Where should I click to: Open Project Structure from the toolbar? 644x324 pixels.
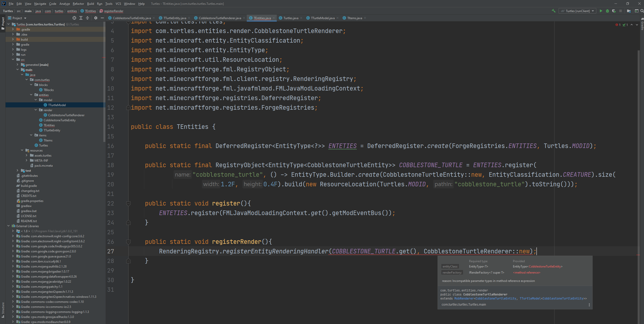pos(629,11)
